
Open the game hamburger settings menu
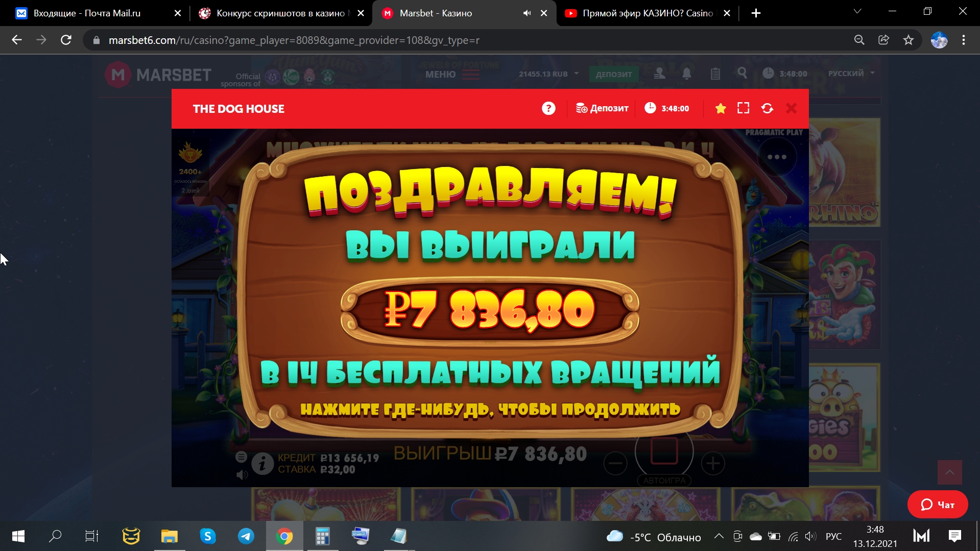(x=242, y=457)
